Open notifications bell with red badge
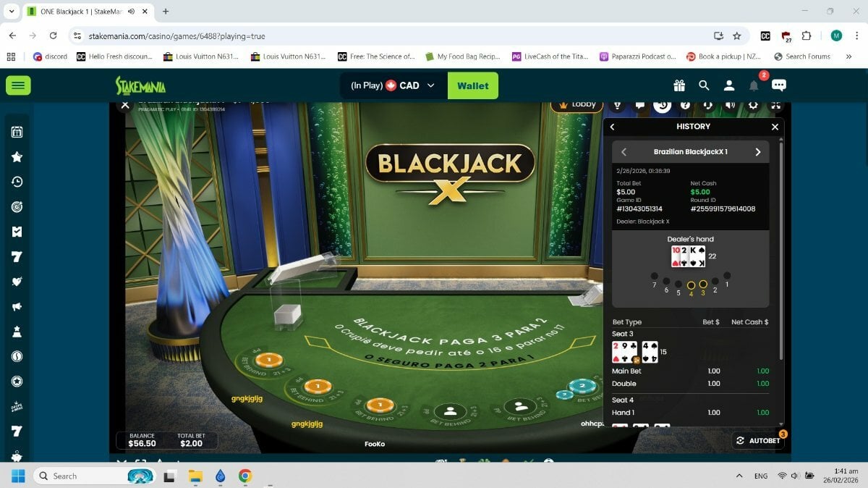 pyautogui.click(x=754, y=85)
